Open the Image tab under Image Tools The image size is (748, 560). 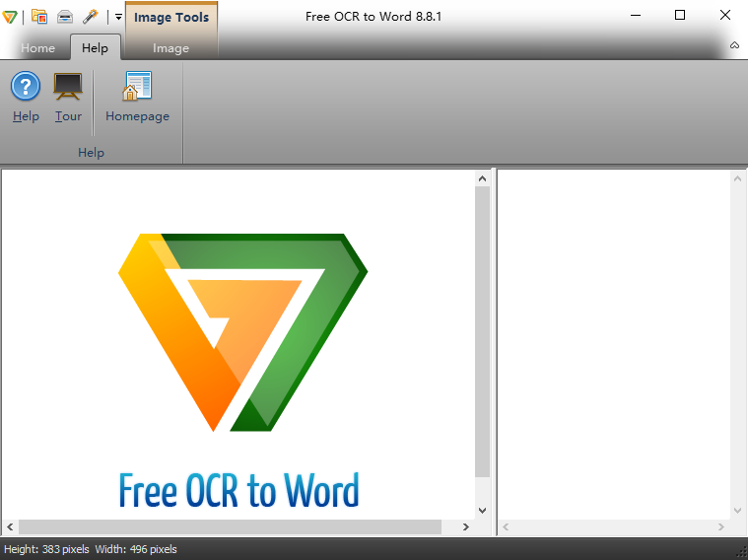(170, 48)
